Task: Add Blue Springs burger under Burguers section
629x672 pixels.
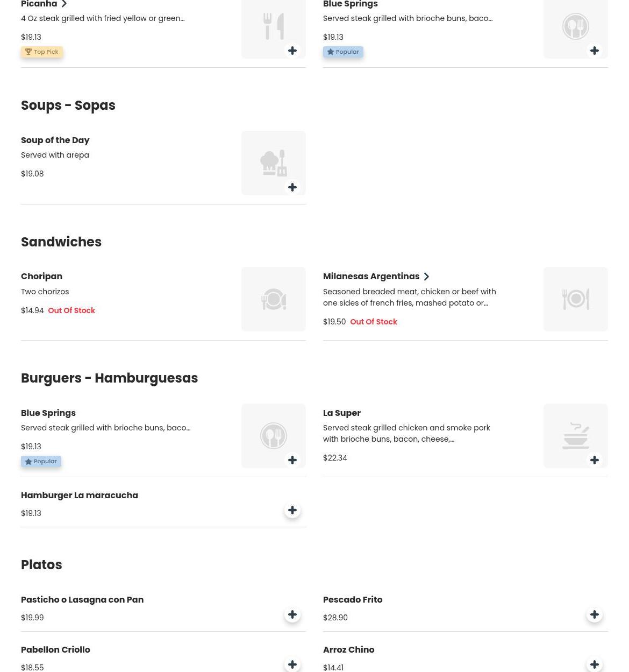Action: 292,460
